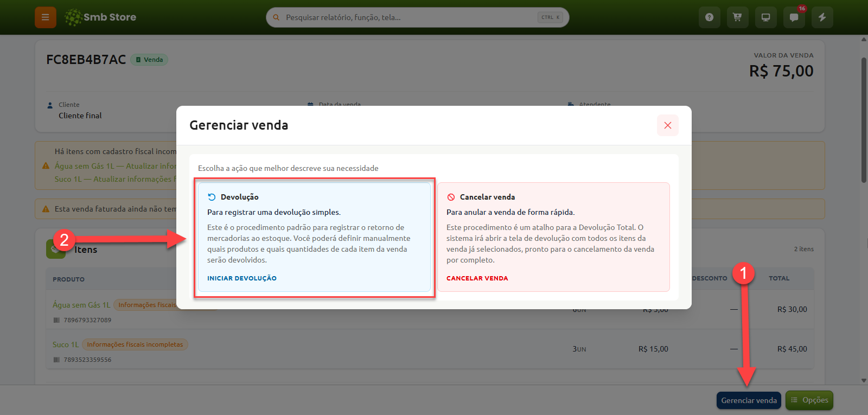Open the hamburger menu in the header
Image resolution: width=868 pixels, height=415 pixels.
(x=46, y=17)
